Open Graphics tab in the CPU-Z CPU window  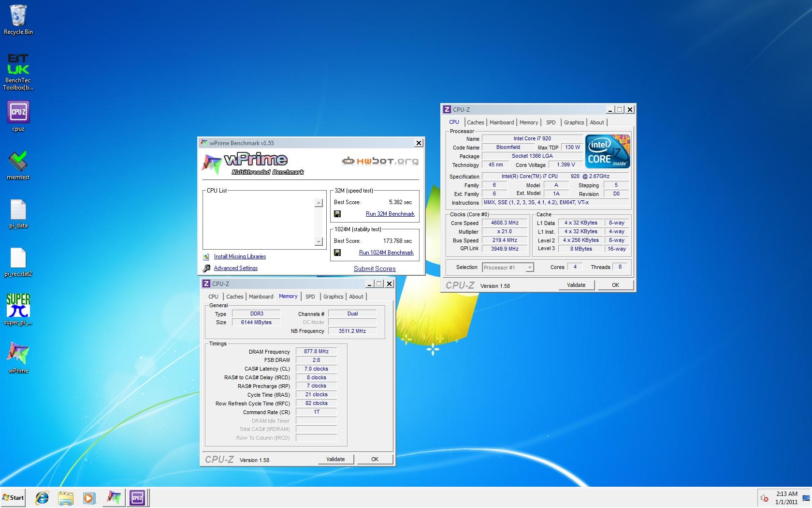[x=574, y=123]
